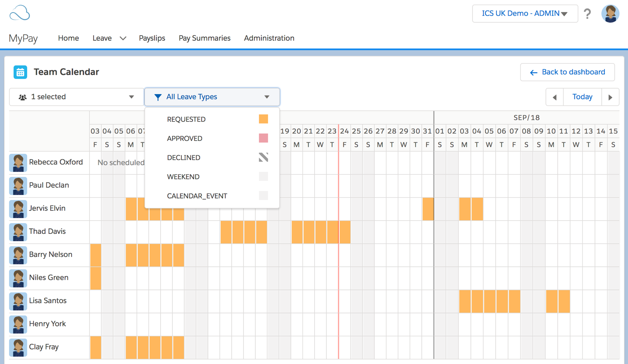Image resolution: width=628 pixels, height=364 pixels.
Task: Open the help question mark icon
Action: 587,14
